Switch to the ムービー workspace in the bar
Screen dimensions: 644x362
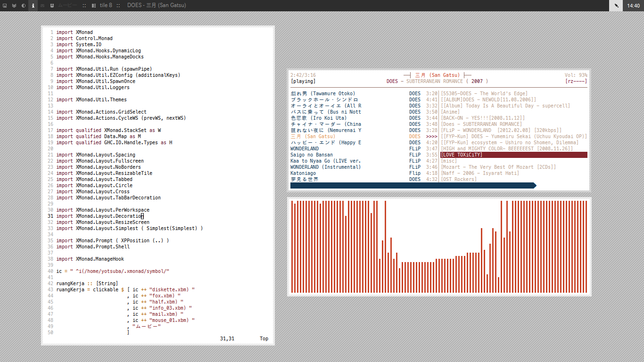pyautogui.click(x=68, y=6)
